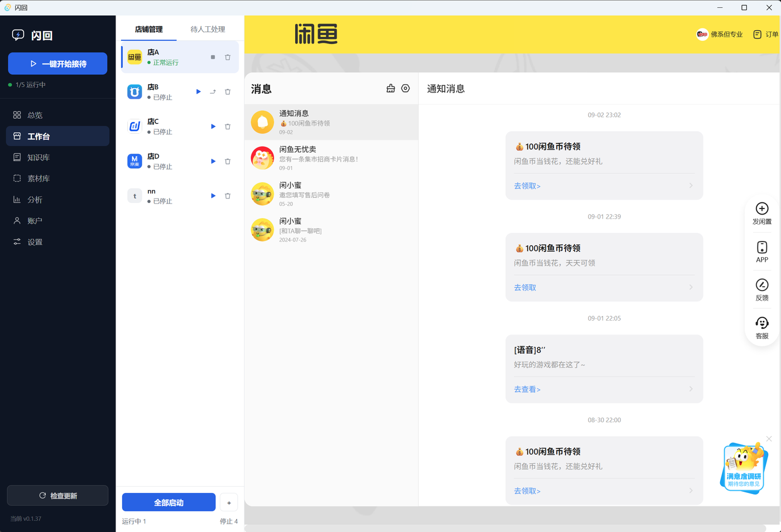This screenshot has height=532, width=781.
Task: Switch to 待人工处理 tab
Action: 208,29
